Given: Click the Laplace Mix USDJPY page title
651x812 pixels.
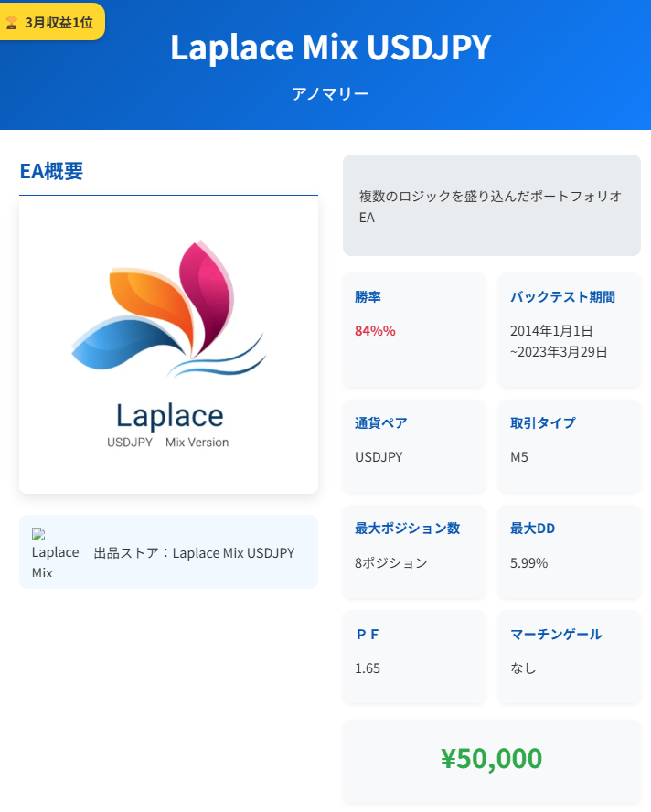Looking at the screenshot, I should (x=330, y=48).
